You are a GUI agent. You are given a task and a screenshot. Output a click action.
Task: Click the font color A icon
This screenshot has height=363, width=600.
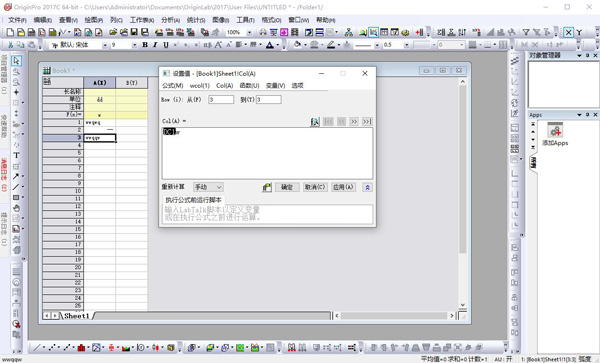[x=270, y=45]
